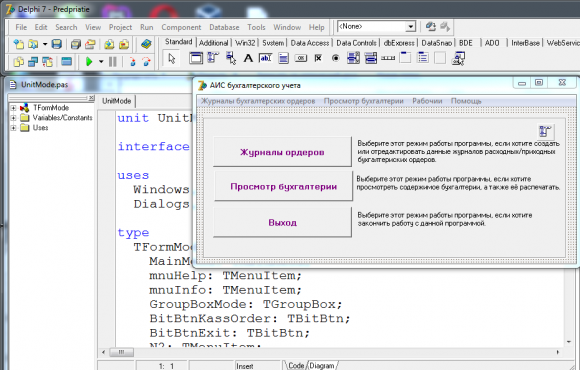Open the Component menu
The height and width of the screenshot is (370, 580).
click(x=181, y=27)
